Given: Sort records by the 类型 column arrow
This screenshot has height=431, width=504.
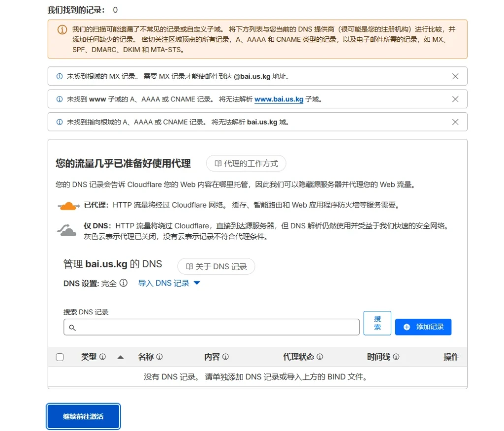Looking at the screenshot, I should pos(120,357).
